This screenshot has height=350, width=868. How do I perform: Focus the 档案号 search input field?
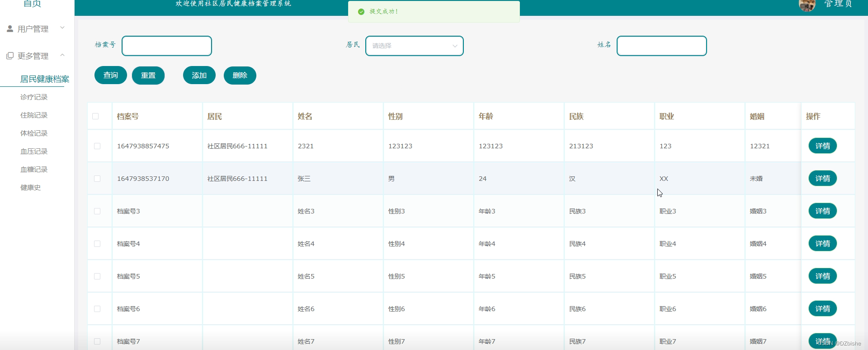167,46
